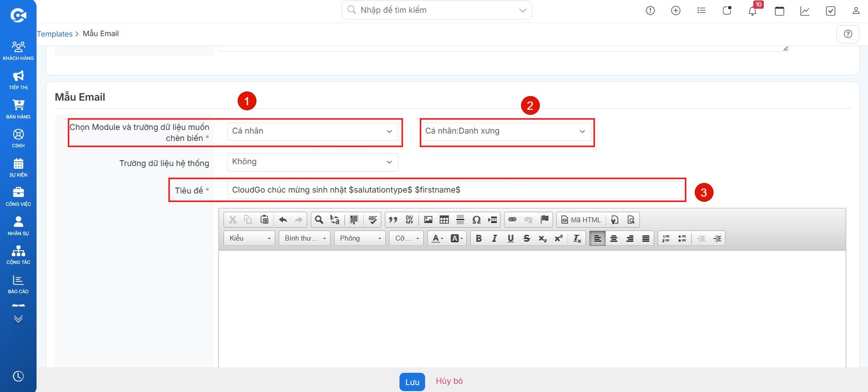Remove formatting with Tx icon

577,238
